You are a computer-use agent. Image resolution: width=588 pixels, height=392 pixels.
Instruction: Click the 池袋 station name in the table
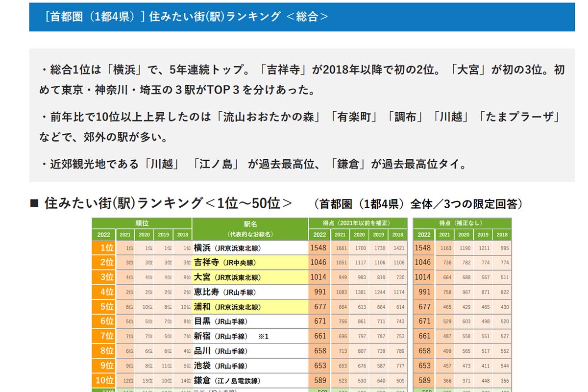click(202, 366)
